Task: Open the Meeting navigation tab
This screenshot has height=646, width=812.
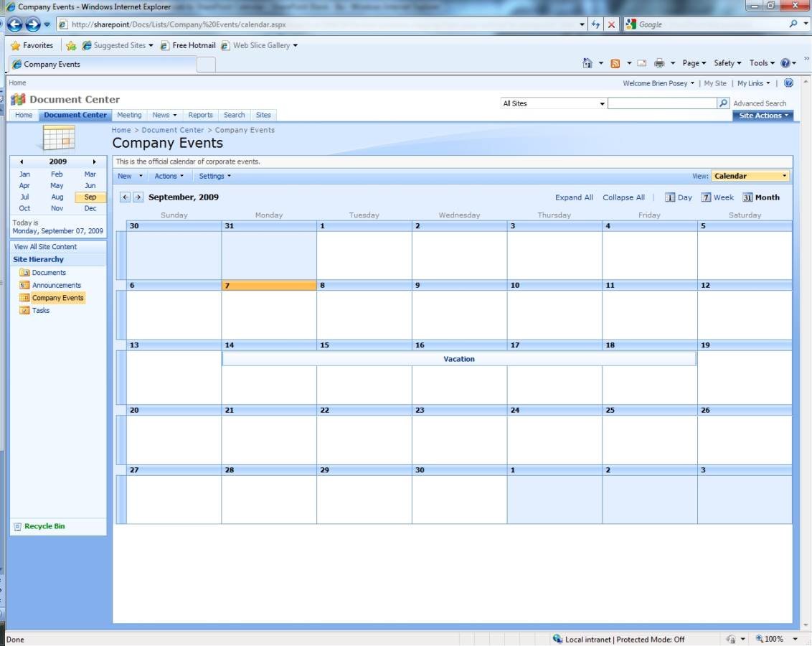Action: (129, 115)
